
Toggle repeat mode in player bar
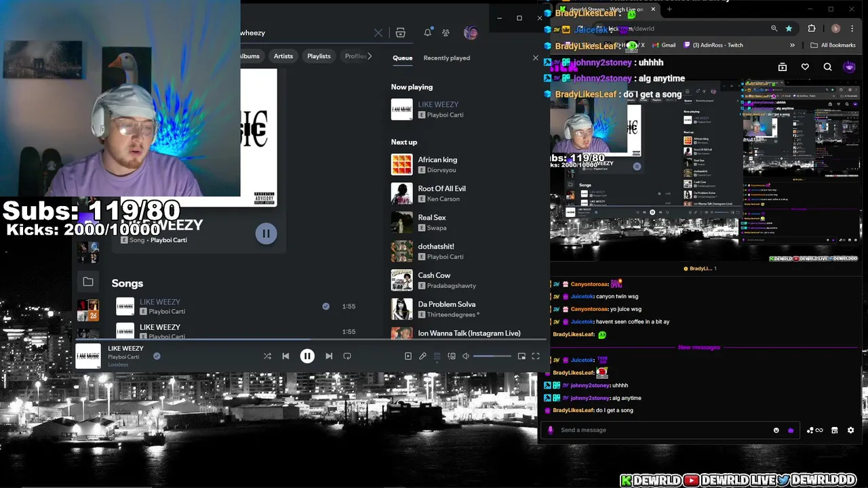pos(347,356)
